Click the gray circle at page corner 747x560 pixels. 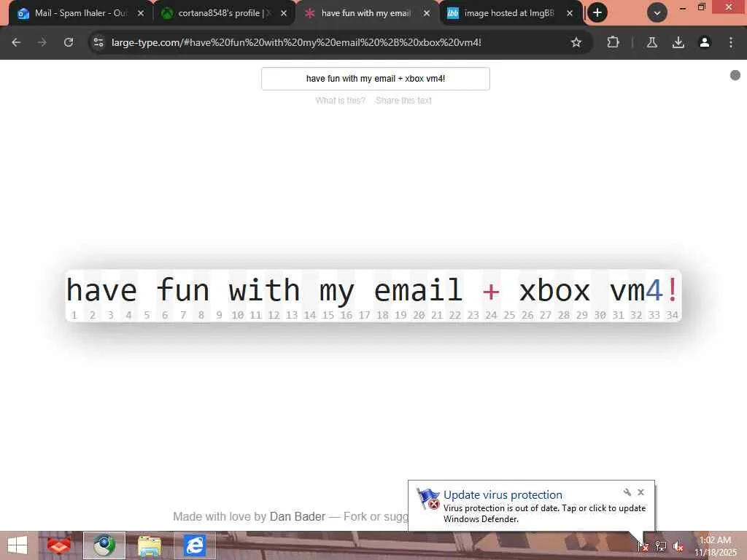coord(735,75)
